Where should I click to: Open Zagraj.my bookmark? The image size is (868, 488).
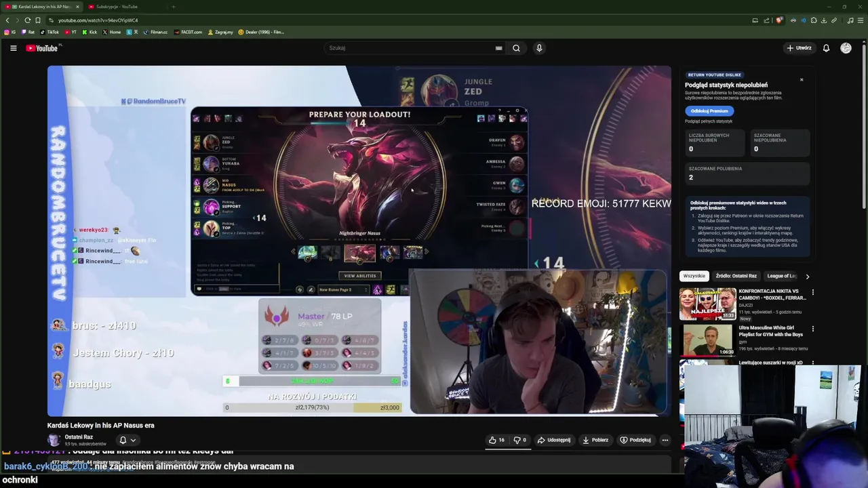click(x=220, y=32)
